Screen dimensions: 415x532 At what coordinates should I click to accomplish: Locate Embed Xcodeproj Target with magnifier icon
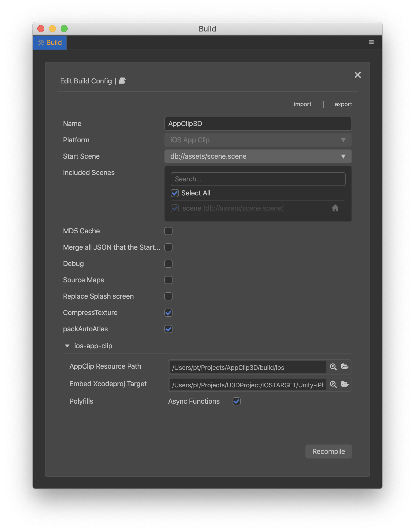(x=333, y=384)
